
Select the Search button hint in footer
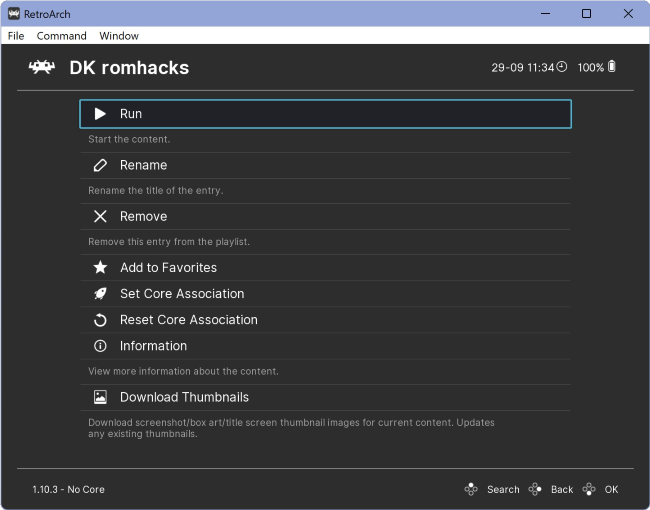(492, 490)
